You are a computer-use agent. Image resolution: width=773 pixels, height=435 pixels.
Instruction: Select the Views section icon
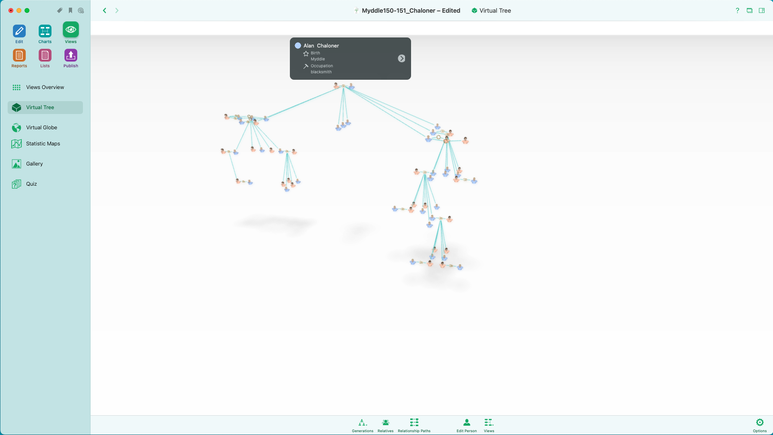pos(70,31)
